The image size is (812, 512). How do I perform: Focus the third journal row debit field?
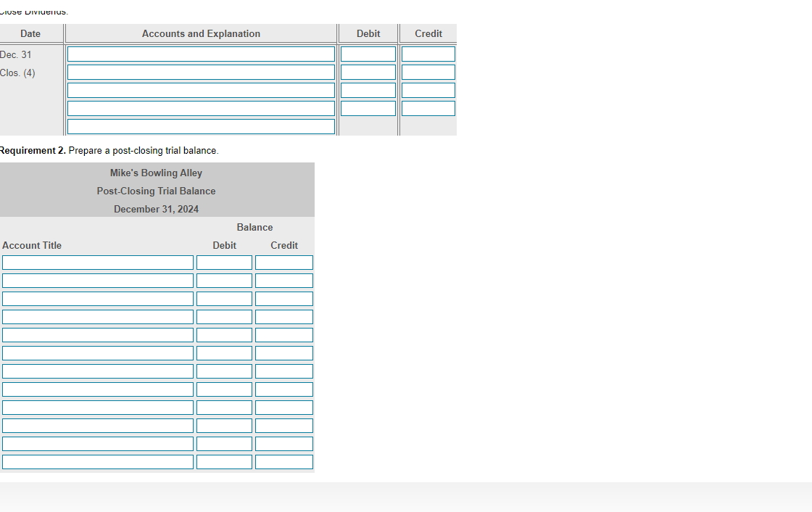coord(368,90)
